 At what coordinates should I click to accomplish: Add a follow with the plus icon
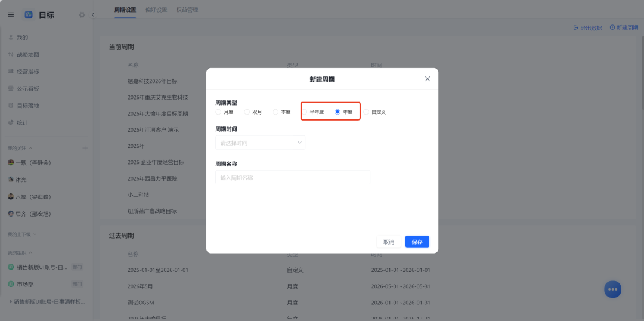(85, 148)
